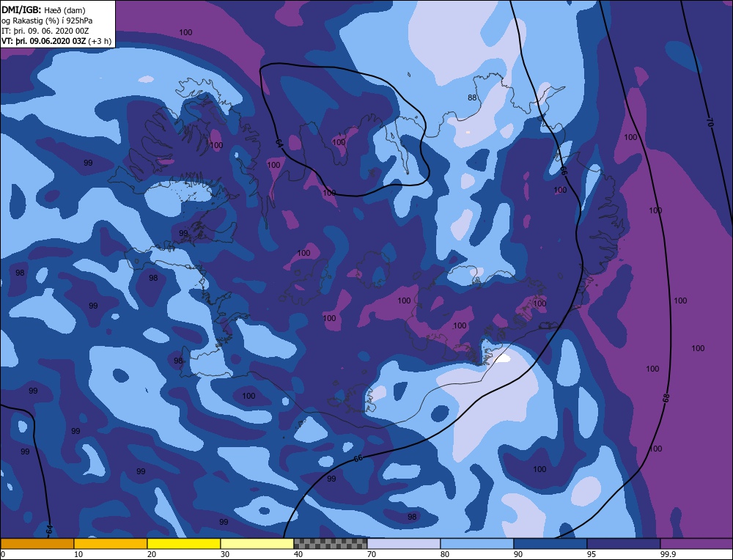Click the light blue 80–90 legend swatch

[477, 543]
